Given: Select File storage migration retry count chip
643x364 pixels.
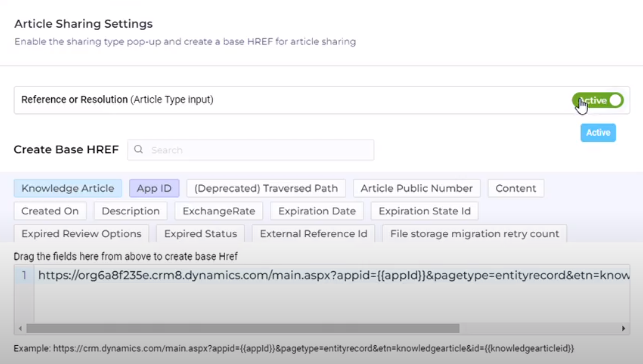Looking at the screenshot, I should (x=474, y=234).
